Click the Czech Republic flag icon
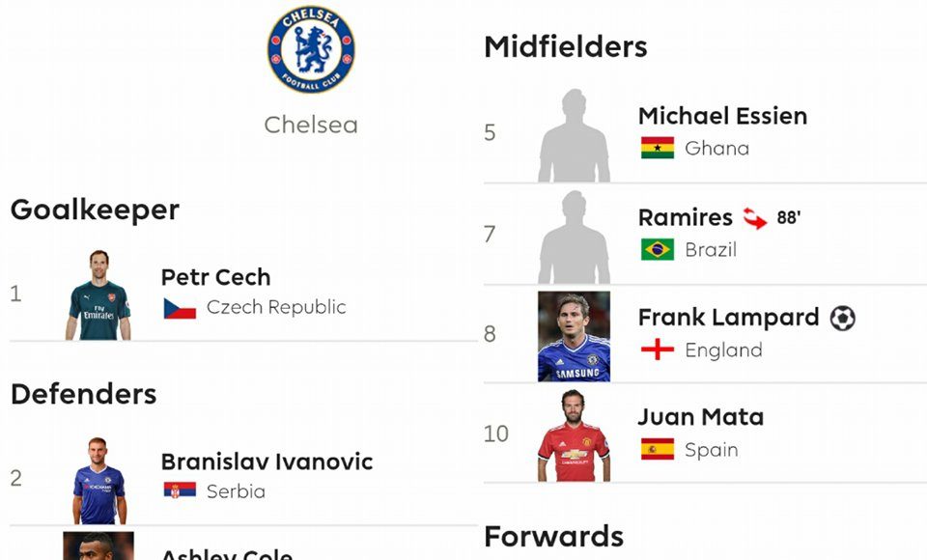 (x=180, y=308)
